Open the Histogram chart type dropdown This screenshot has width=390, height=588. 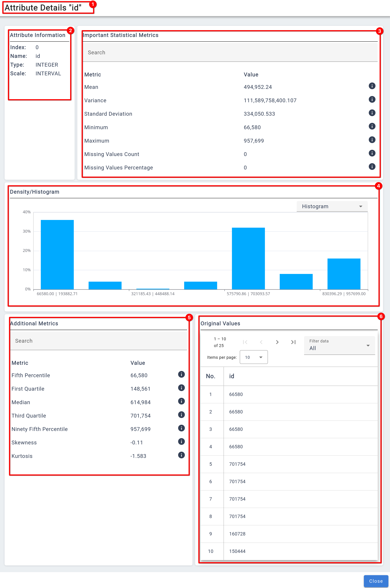click(x=332, y=206)
